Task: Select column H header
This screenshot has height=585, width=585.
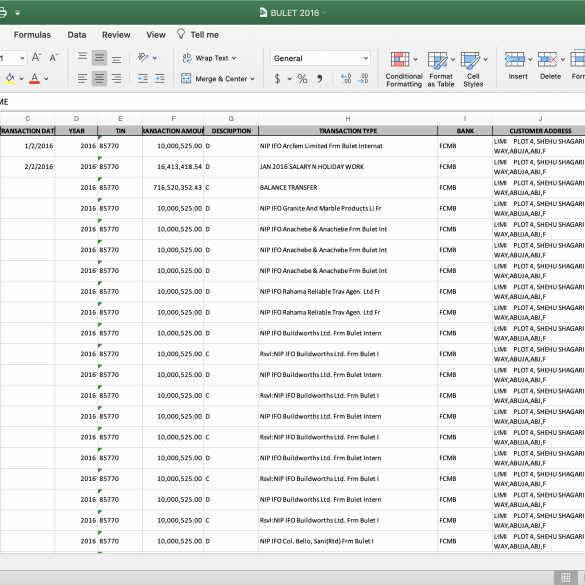Action: point(348,119)
